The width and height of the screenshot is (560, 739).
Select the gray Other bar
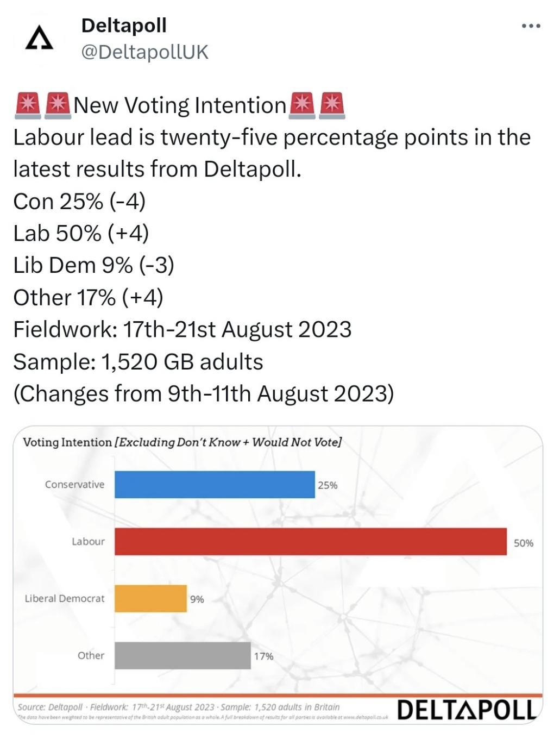pos(183,656)
